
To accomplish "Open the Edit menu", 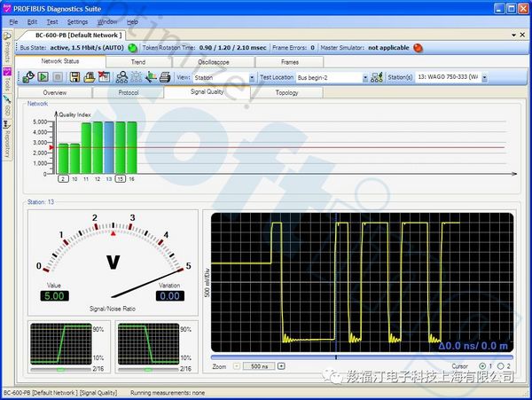I will tap(32, 21).
